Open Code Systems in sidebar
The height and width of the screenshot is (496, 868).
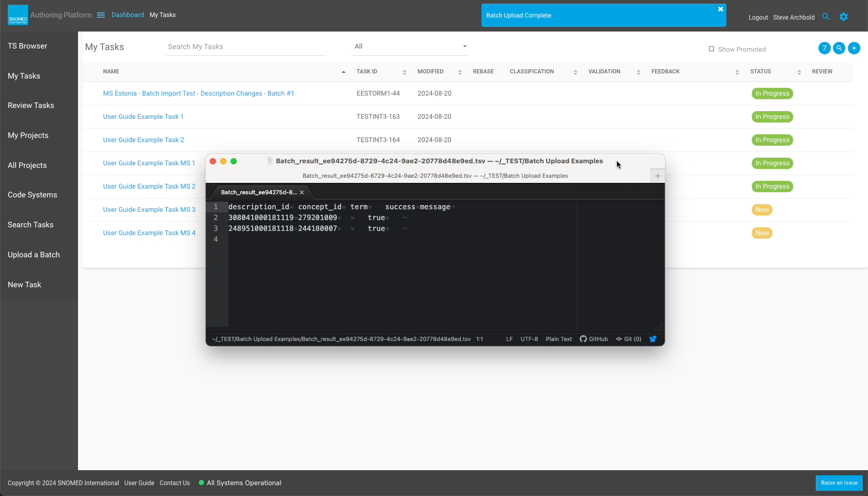tap(33, 195)
